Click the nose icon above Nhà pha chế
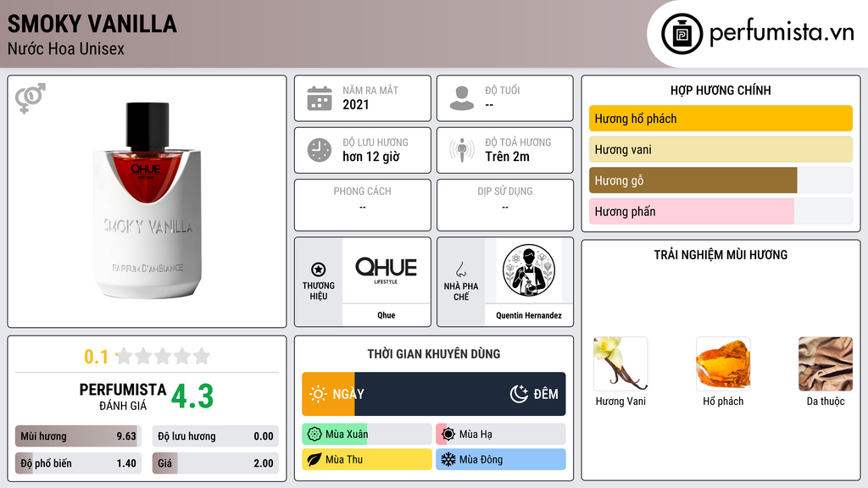Image resolution: width=868 pixels, height=488 pixels. tap(460, 269)
